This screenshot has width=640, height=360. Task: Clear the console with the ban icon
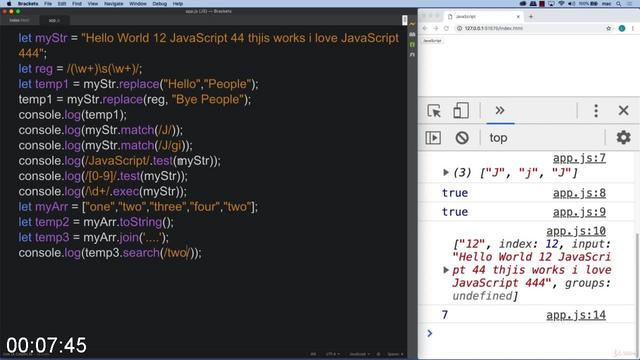(x=462, y=138)
